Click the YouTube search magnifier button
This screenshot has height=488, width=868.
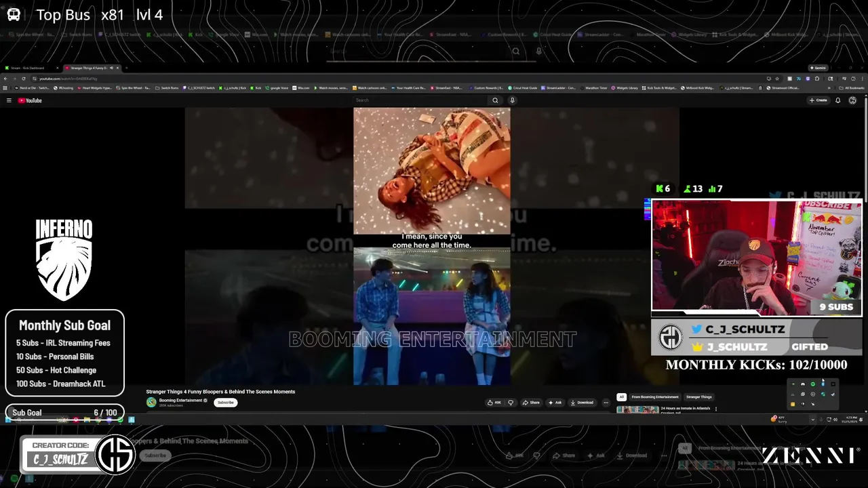click(495, 100)
